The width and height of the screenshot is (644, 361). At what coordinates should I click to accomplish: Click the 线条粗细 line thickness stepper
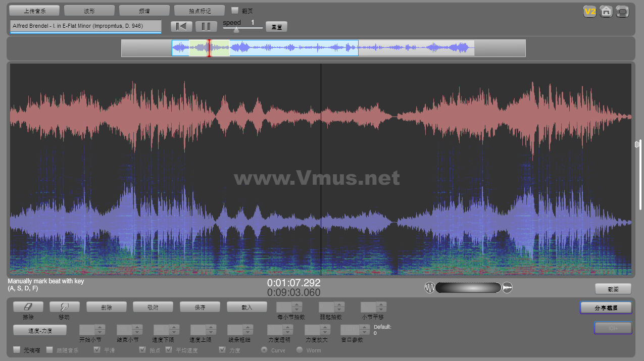[240, 330]
